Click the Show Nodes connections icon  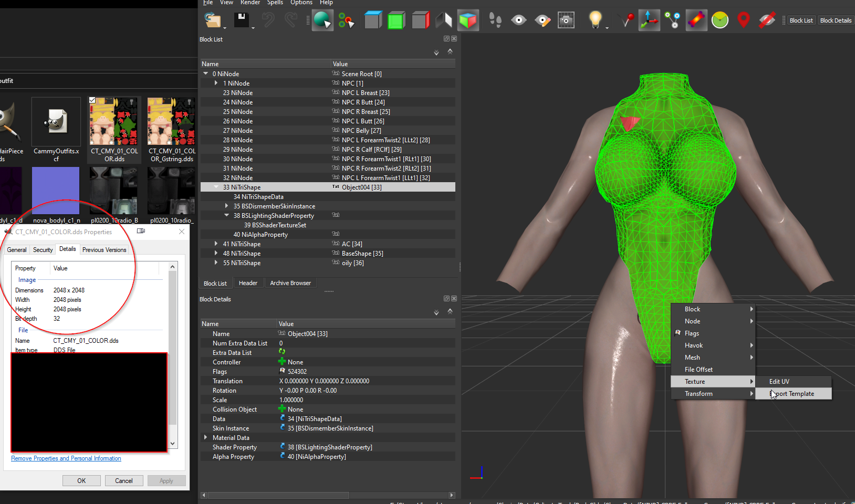(672, 20)
